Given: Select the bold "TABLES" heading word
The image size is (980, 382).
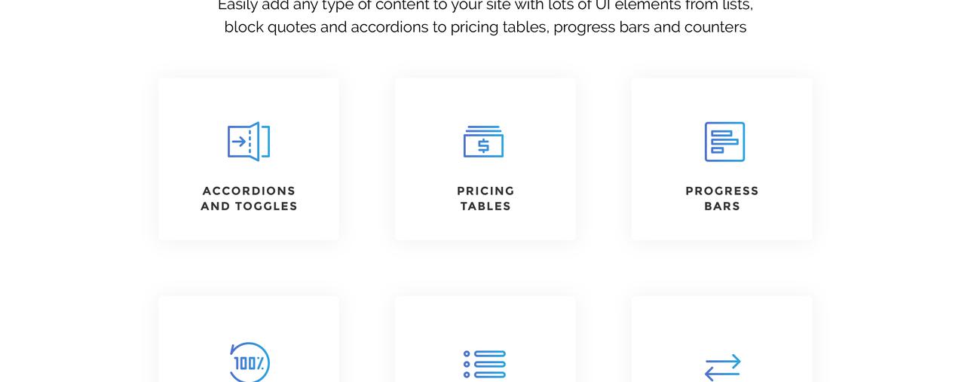Looking at the screenshot, I should tap(485, 206).
